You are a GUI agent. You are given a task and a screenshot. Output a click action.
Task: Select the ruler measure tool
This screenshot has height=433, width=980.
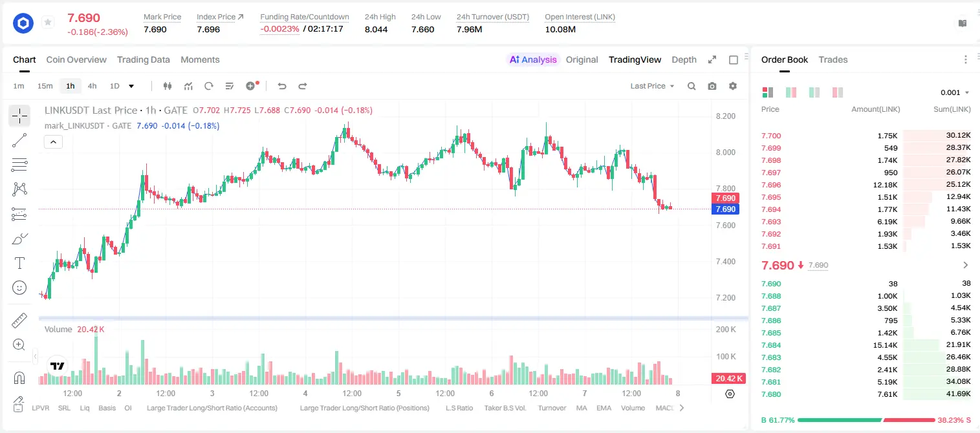[19, 321]
